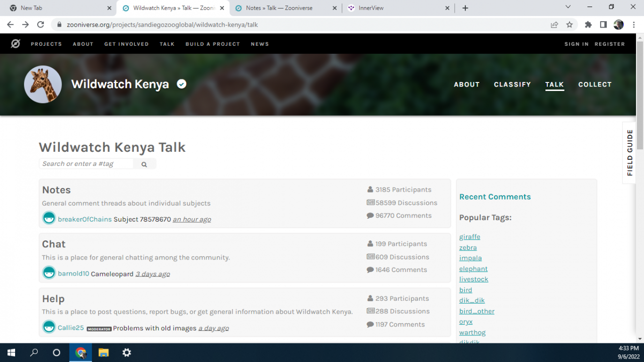Open File Explorer from the taskbar
Viewport: 644px width, 362px height.
pos(103,352)
